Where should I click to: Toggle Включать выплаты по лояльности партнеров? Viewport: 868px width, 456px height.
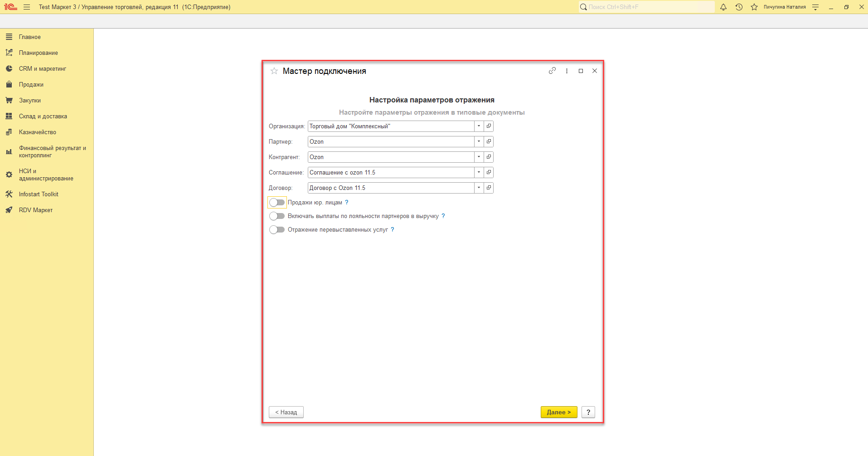(277, 216)
